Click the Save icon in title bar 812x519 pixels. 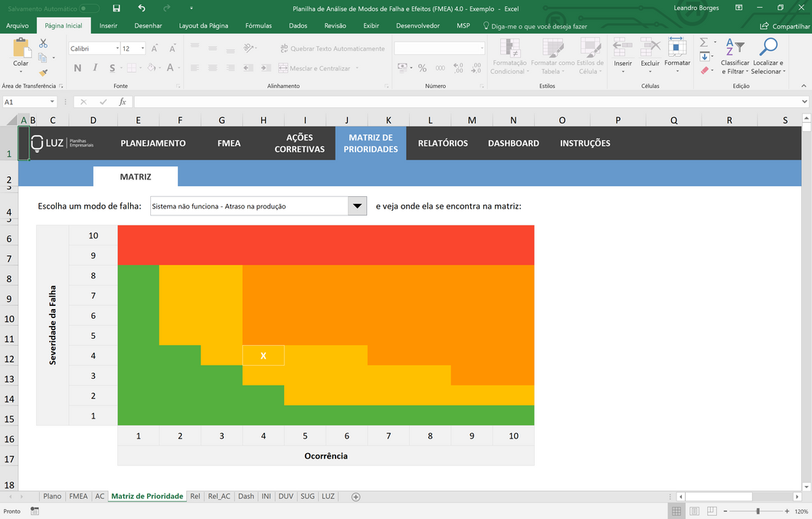[116, 8]
